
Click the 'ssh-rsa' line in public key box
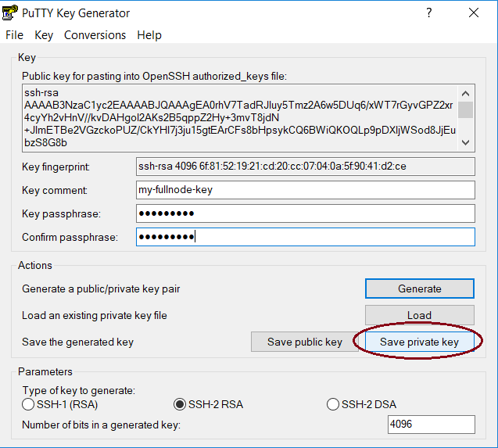point(41,93)
